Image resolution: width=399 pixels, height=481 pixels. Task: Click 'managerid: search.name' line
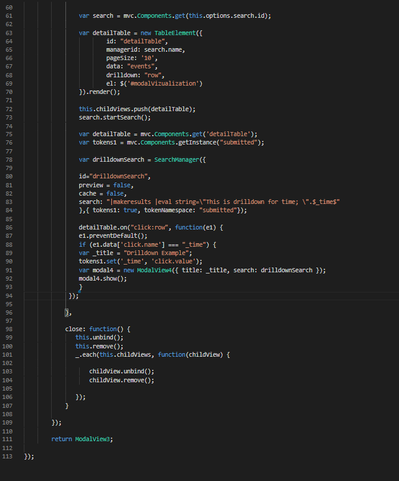click(145, 50)
